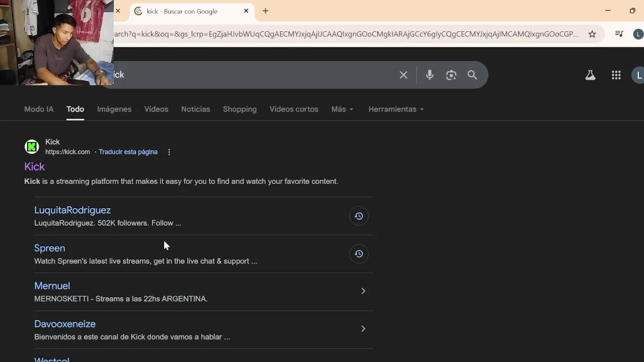Restore down the browser window
The width and height of the screenshot is (644, 362).
tap(632, 11)
